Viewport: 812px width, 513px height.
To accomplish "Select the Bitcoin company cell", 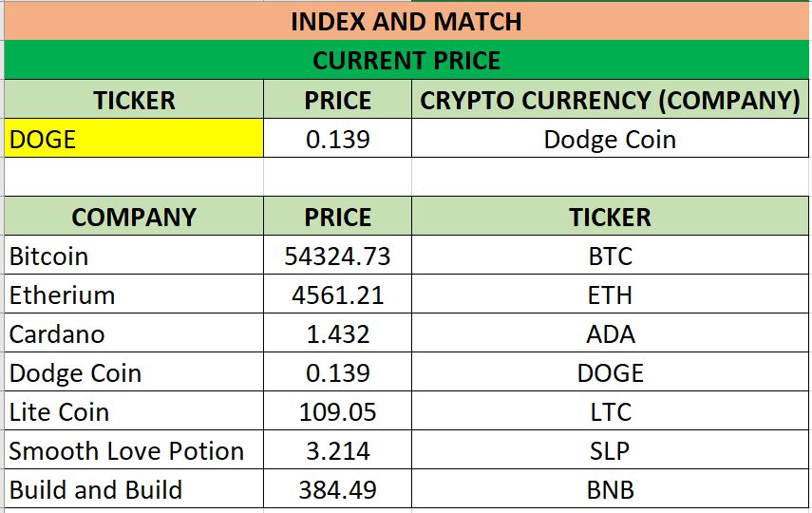I will [x=134, y=256].
